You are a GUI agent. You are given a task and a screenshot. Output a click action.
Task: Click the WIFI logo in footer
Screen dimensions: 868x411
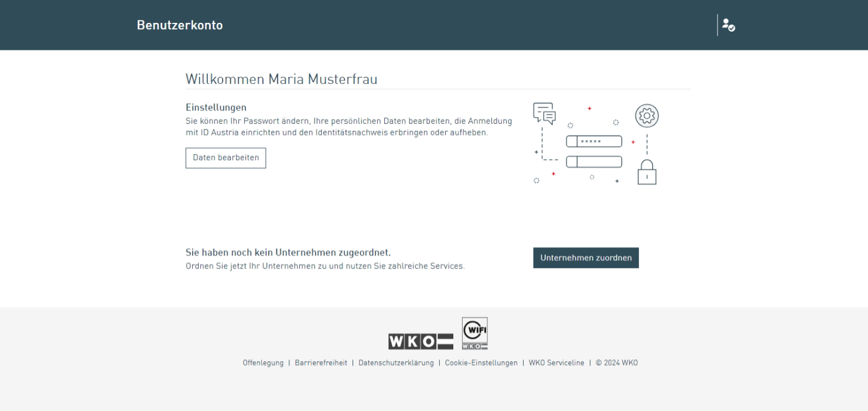(x=474, y=334)
